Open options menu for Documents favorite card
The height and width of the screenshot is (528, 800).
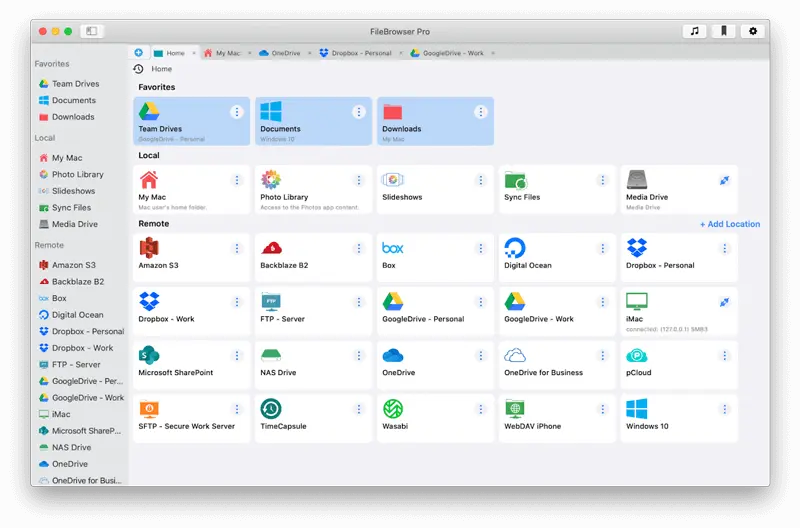(x=359, y=112)
